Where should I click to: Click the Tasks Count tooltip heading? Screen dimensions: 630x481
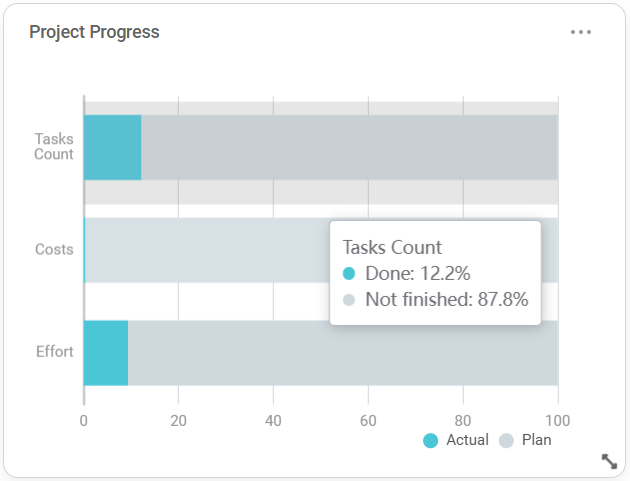[392, 247]
